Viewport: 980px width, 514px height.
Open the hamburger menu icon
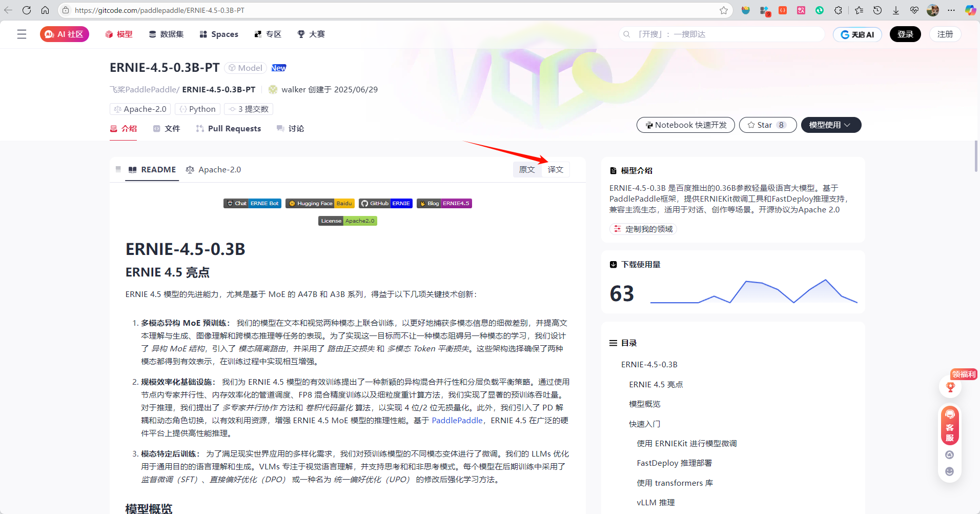pyautogui.click(x=22, y=34)
